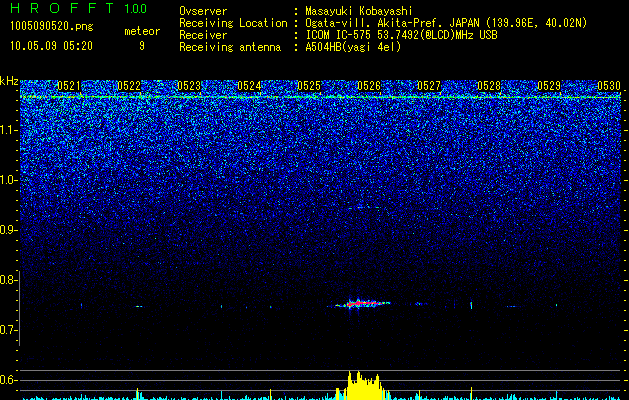Viewport: 629px width, 400px height.
Task: Click the Receiver label
Action: [203, 35]
